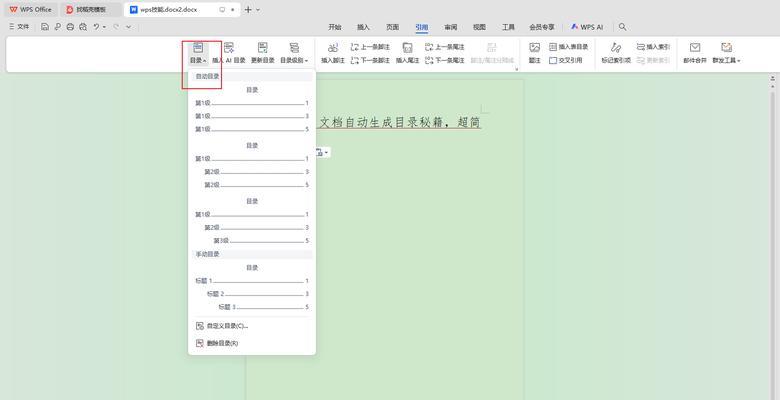This screenshot has width=780, height=400.
Task: Click the 插入脚注 icon
Action: point(333,48)
